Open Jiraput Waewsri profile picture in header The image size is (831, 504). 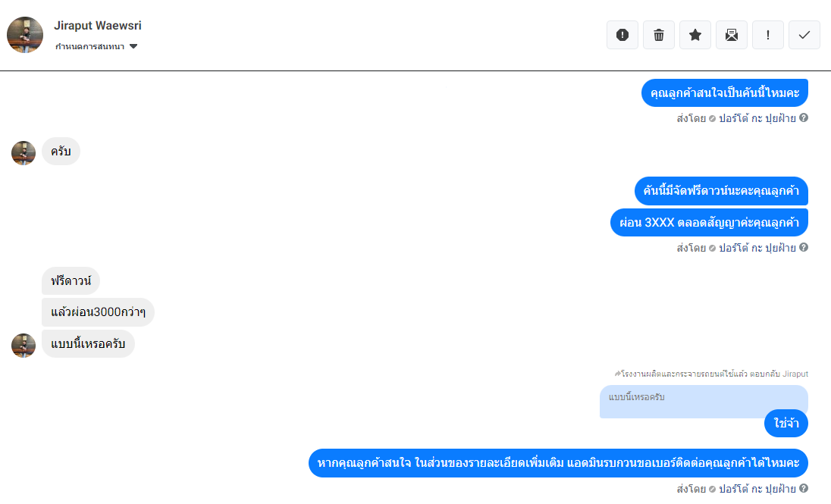click(25, 35)
